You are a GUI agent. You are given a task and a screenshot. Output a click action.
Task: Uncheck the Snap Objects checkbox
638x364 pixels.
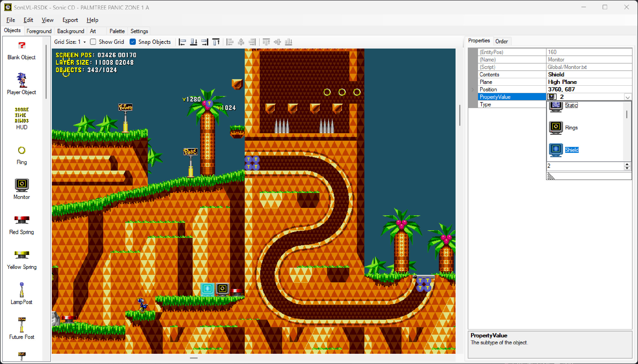tap(133, 42)
